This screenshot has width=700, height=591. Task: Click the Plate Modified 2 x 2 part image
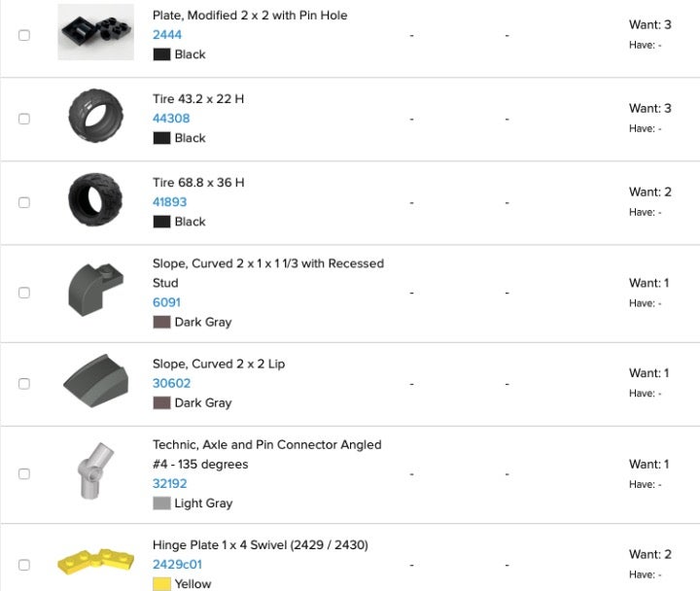click(95, 32)
